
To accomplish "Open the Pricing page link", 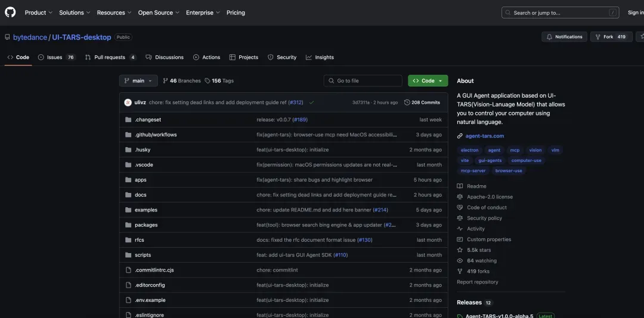I will (236, 13).
